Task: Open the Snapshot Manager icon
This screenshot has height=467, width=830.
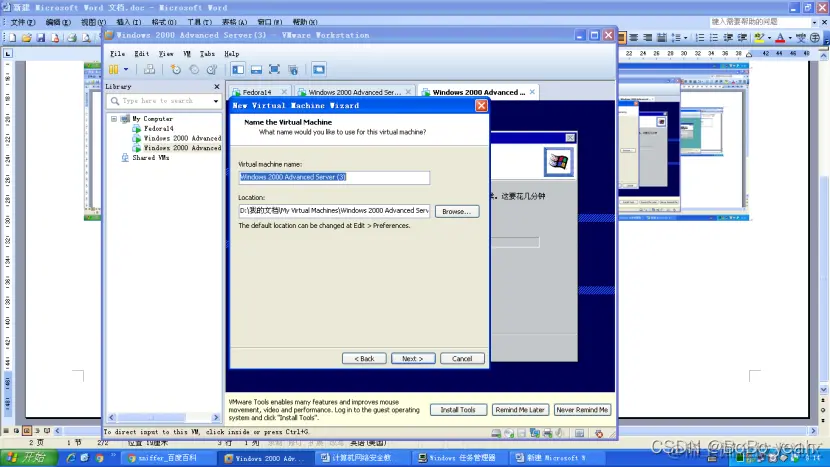Action: pos(212,69)
